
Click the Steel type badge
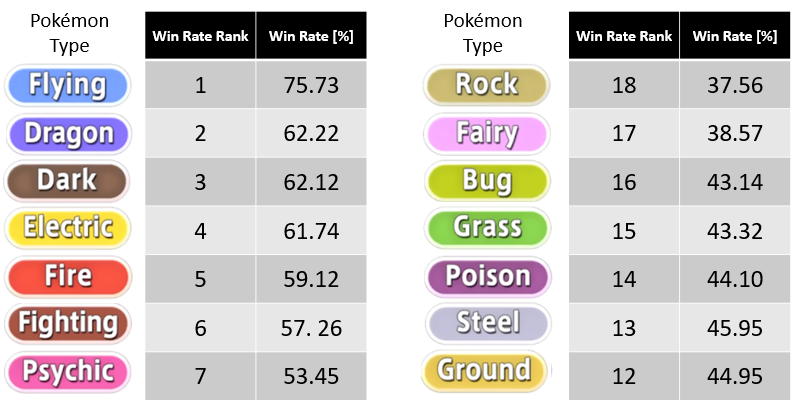487,323
